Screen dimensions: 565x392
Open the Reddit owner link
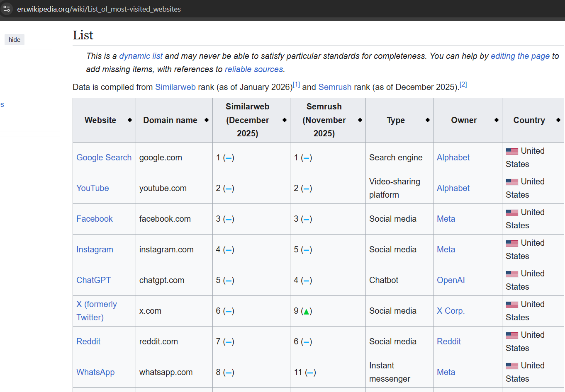tap(449, 341)
